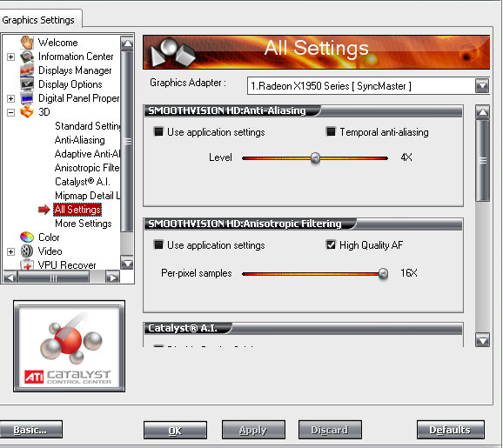Click the Discard button

point(330,430)
